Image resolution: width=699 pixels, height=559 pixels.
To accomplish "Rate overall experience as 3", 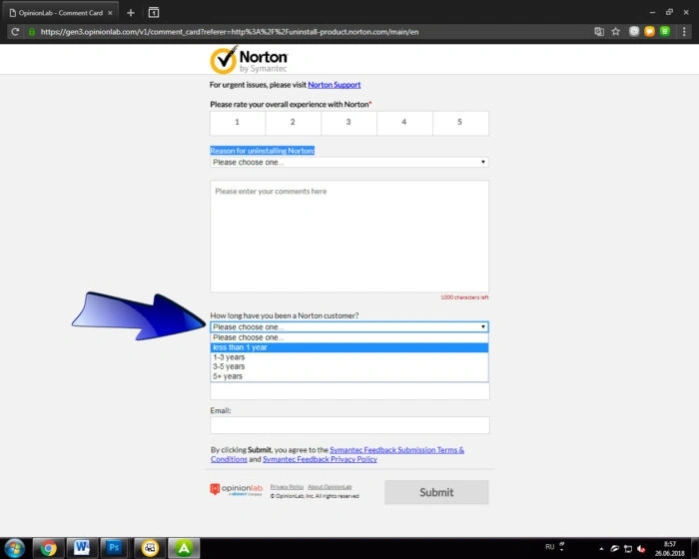I will (x=349, y=123).
